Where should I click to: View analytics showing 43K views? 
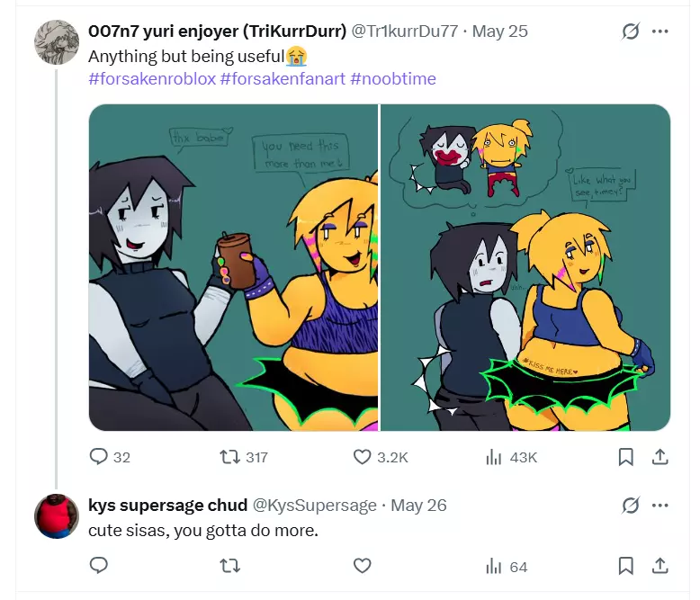tap(494, 457)
